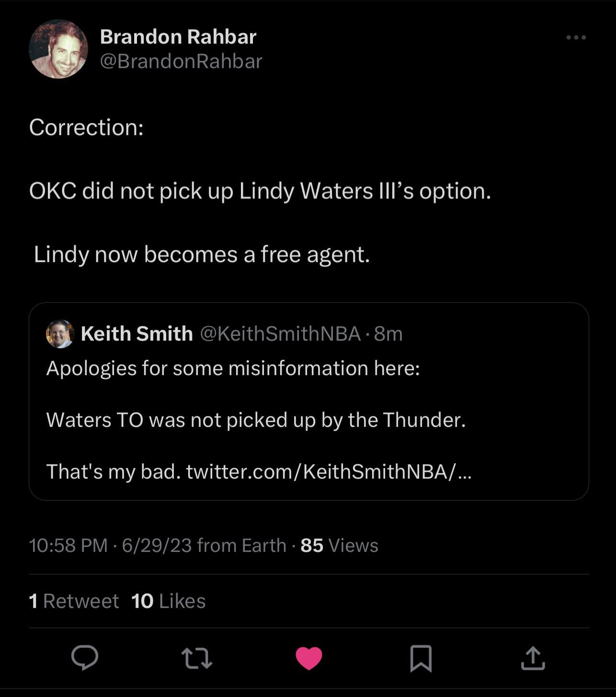Open the quoted tweet's apology text
Image resolution: width=616 pixels, height=697 pixels.
(233, 368)
